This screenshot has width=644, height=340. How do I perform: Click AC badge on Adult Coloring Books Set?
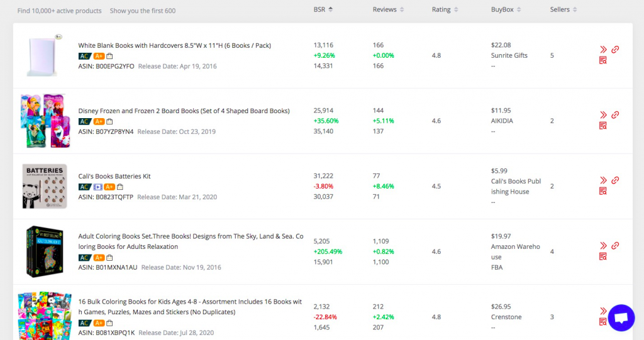(x=84, y=258)
